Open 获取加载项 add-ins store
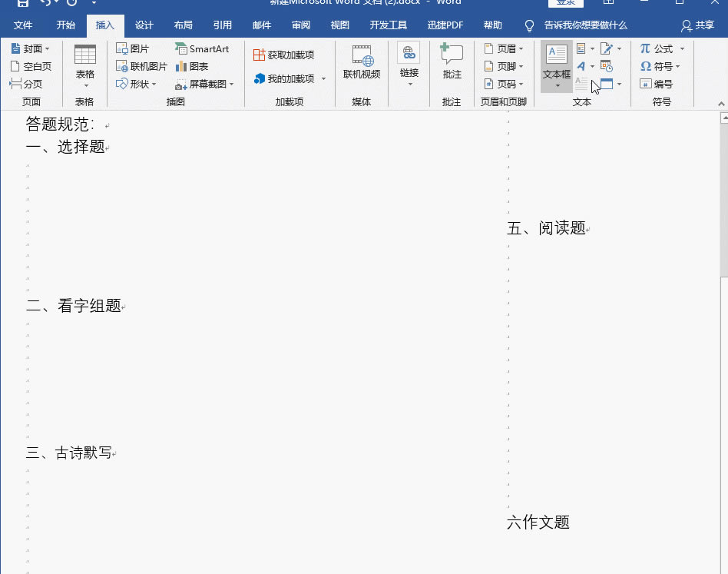Screen dimensions: 728x574 tap(284, 55)
